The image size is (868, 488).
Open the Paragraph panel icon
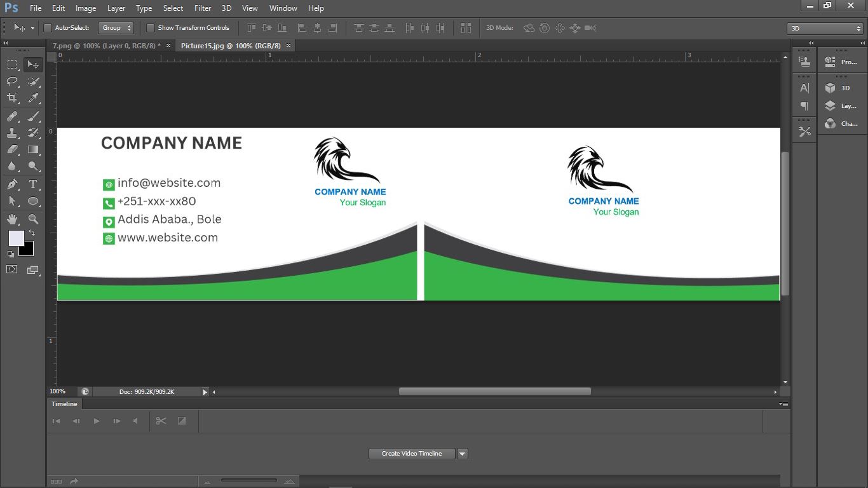(x=804, y=105)
